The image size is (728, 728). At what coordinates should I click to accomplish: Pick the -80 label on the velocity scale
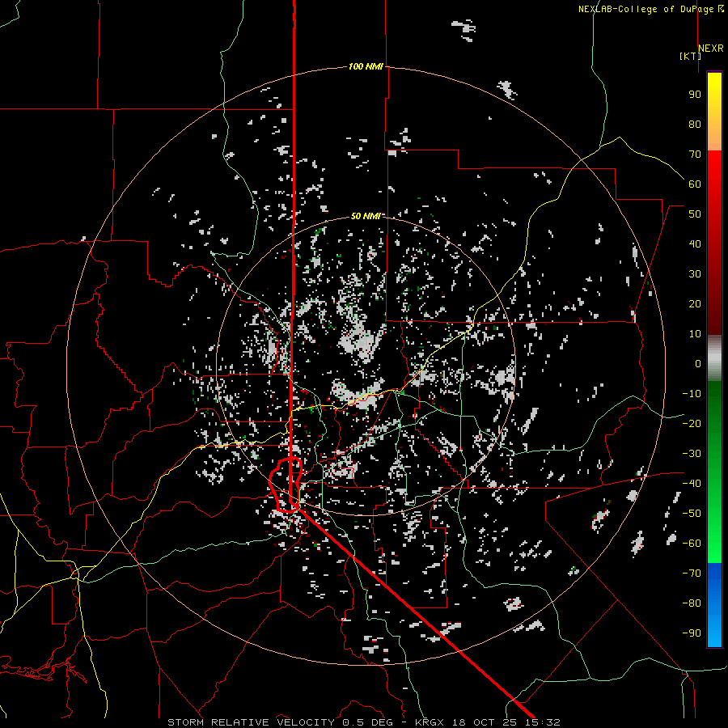tap(692, 603)
